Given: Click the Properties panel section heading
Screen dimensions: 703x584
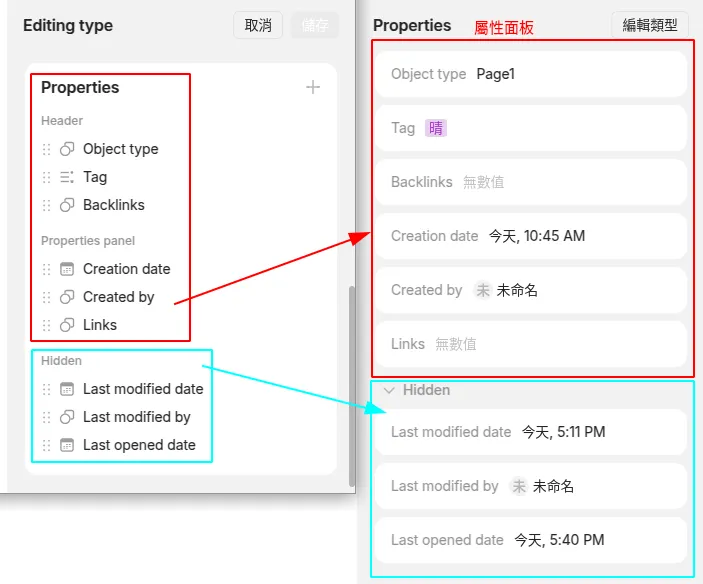Looking at the screenshot, I should [88, 241].
